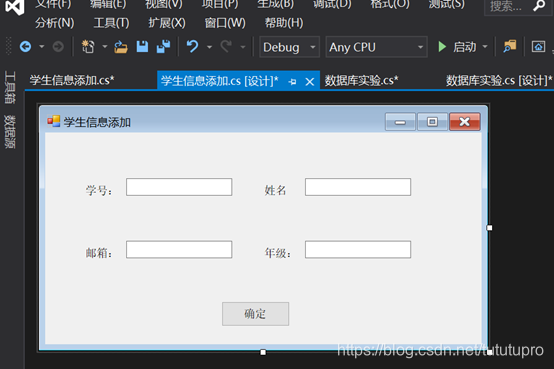The height and width of the screenshot is (369, 554).
Task: Open the 启动 options dropdown arrow
Action: click(x=485, y=47)
